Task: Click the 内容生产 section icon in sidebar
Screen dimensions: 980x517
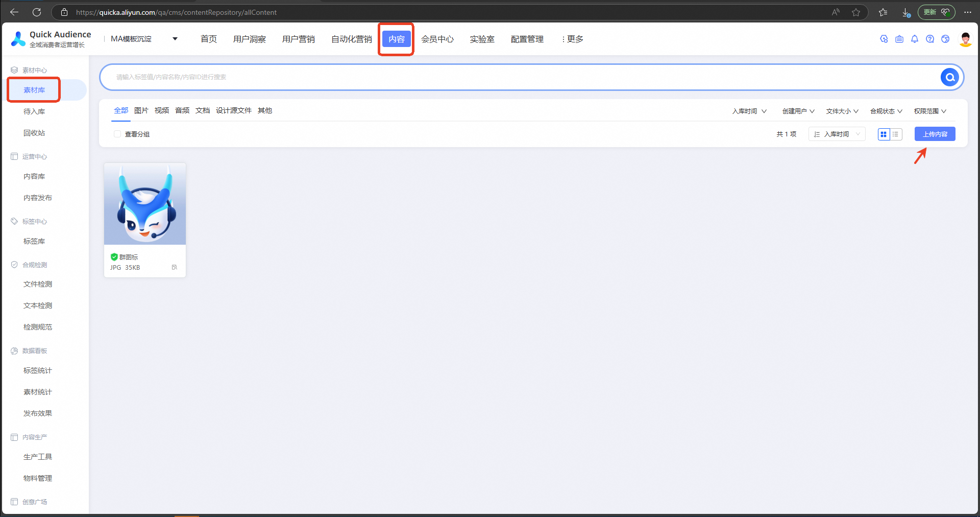Action: [14, 437]
